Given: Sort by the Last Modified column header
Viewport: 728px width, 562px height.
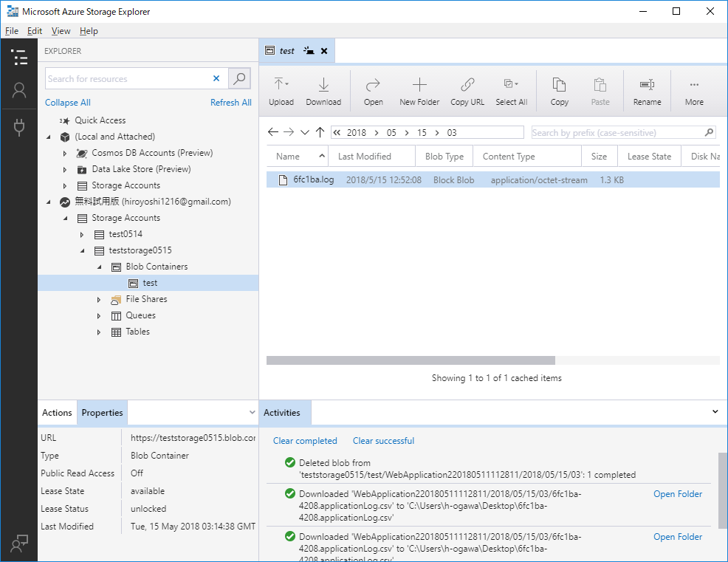Looking at the screenshot, I should click(x=372, y=157).
